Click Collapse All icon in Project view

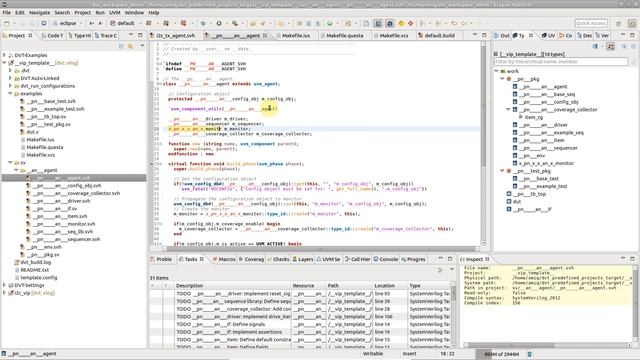[121, 46]
